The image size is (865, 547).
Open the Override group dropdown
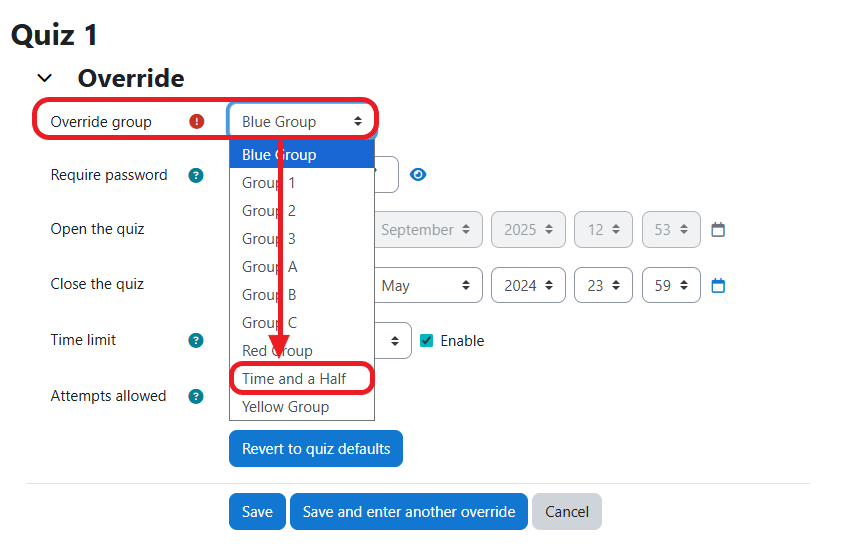click(302, 122)
